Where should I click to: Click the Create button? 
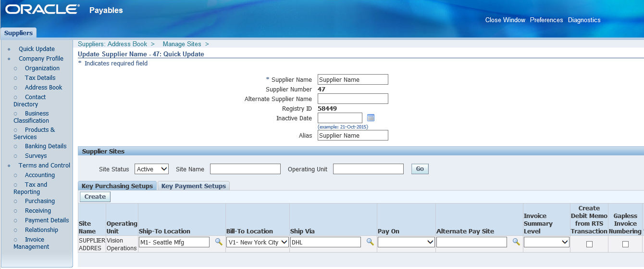(x=95, y=196)
